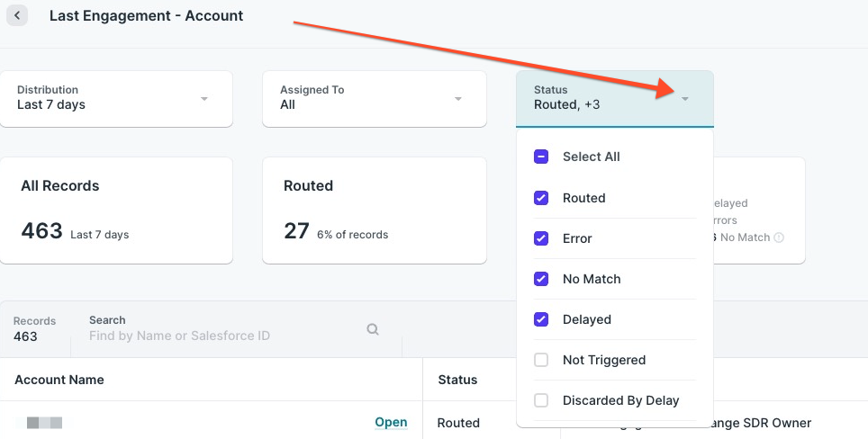868x439 pixels.
Task: Check the Discarded By Delay option
Action: click(x=541, y=400)
